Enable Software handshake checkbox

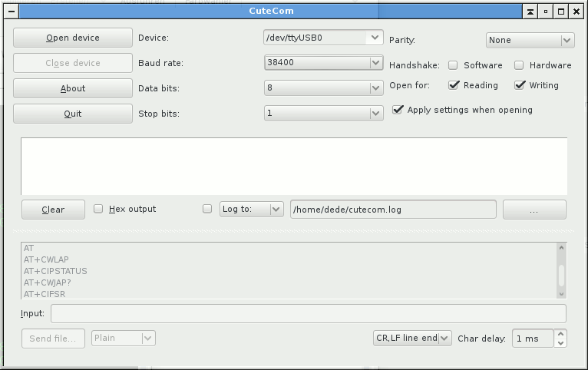click(453, 65)
